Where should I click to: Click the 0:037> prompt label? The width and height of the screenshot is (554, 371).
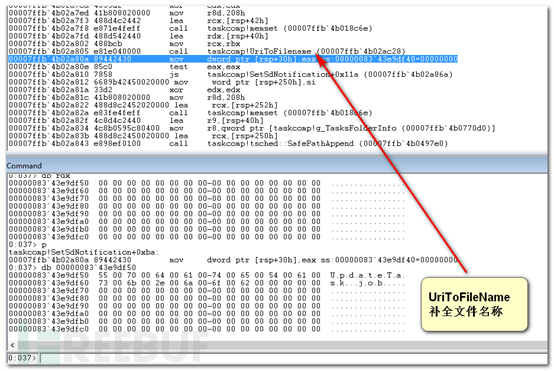(x=22, y=358)
